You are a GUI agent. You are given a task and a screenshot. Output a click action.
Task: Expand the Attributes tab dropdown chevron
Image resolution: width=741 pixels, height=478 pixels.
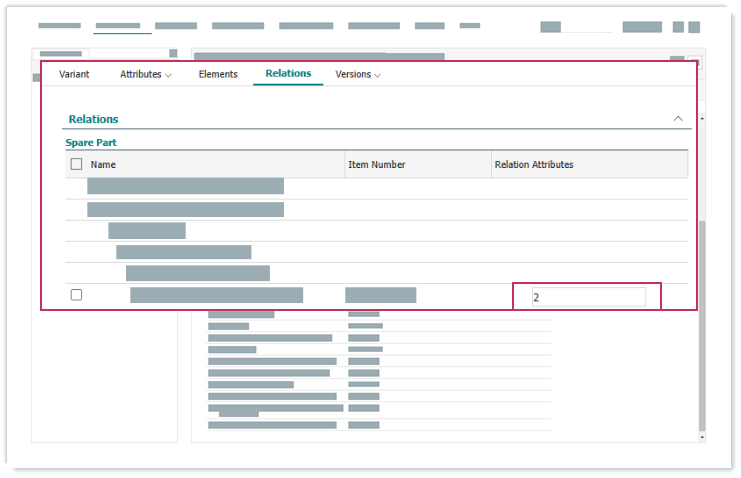pos(168,75)
